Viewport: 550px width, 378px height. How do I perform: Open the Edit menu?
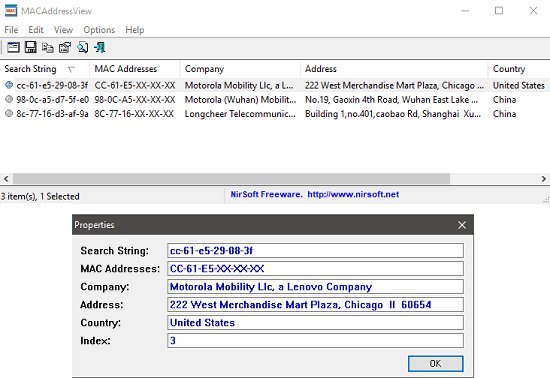(x=36, y=30)
